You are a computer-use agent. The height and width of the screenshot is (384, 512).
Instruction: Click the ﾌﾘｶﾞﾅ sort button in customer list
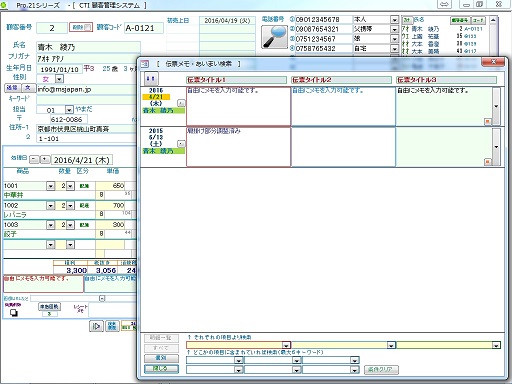[407, 20]
